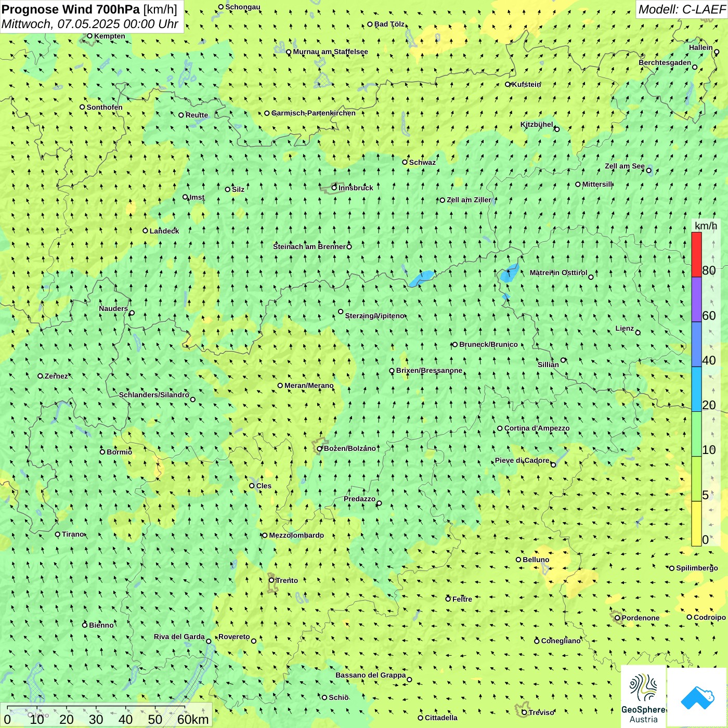Click the Belluno location circle
728x728 pixels.
click(518, 560)
